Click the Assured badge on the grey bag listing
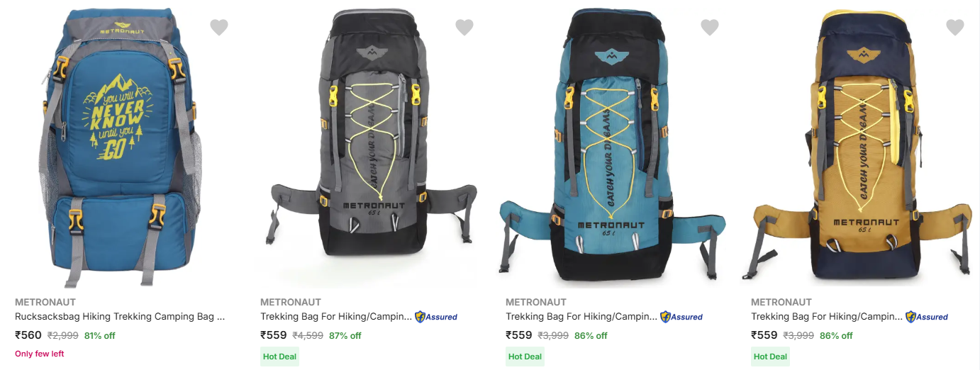 (436, 317)
